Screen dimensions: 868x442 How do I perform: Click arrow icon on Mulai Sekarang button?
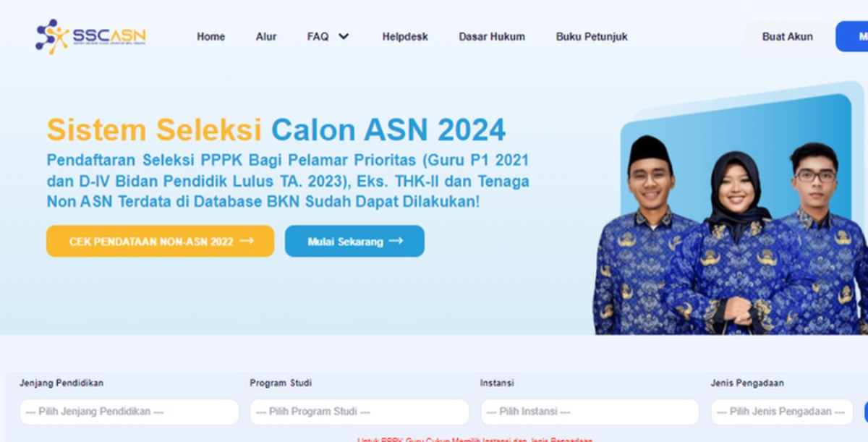point(396,241)
